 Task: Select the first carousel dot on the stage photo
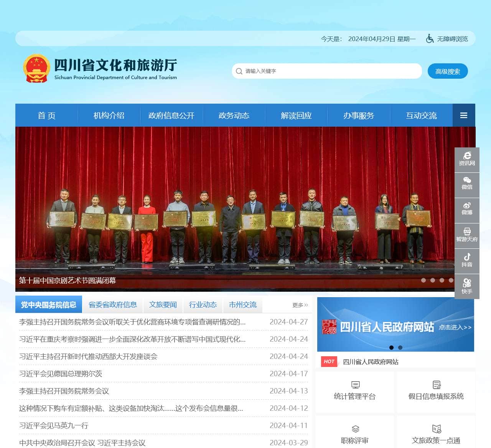pos(423,280)
